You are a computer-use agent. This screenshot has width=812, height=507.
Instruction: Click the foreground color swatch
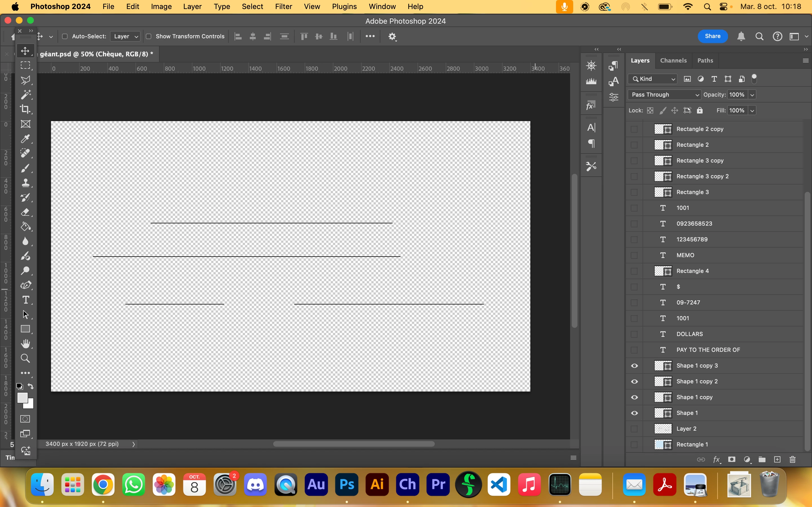point(22,398)
